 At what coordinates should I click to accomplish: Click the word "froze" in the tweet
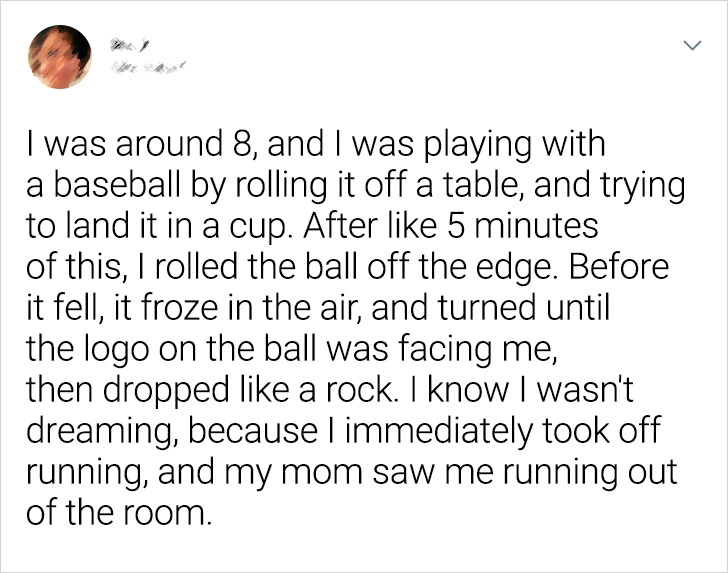tap(173, 309)
